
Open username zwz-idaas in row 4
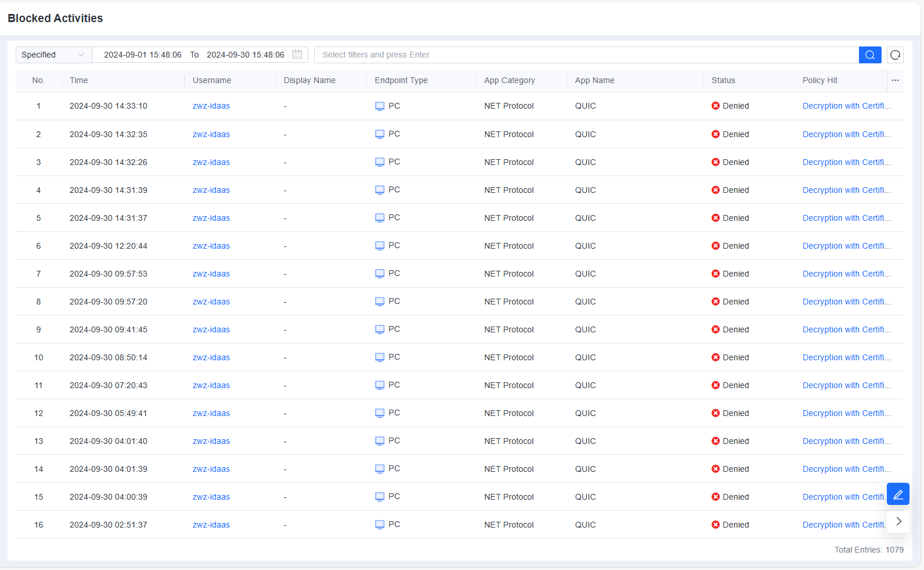click(x=211, y=190)
